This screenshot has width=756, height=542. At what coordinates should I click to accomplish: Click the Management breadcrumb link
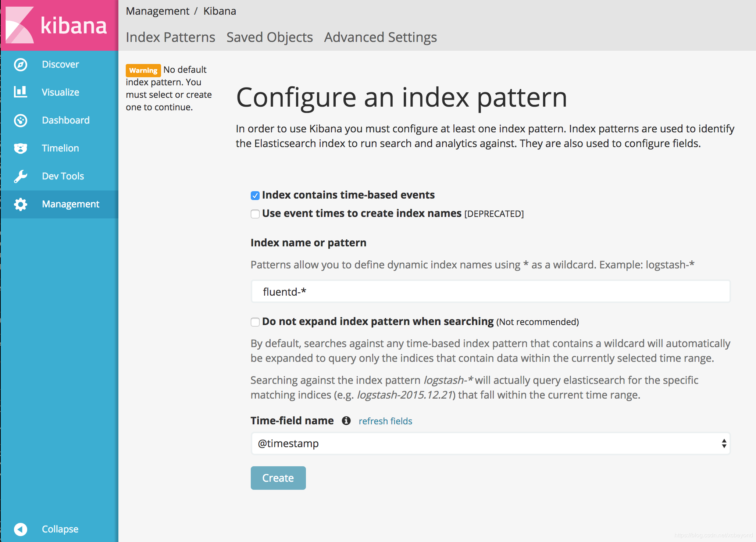[157, 11]
